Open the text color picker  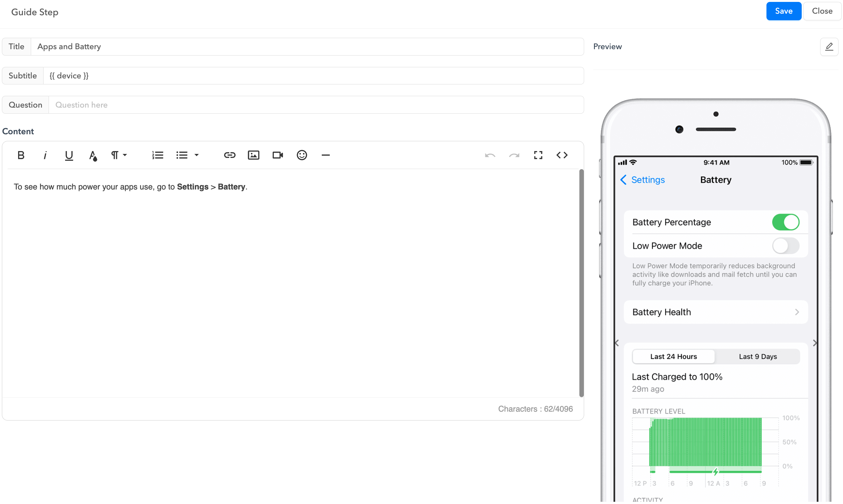click(x=93, y=156)
